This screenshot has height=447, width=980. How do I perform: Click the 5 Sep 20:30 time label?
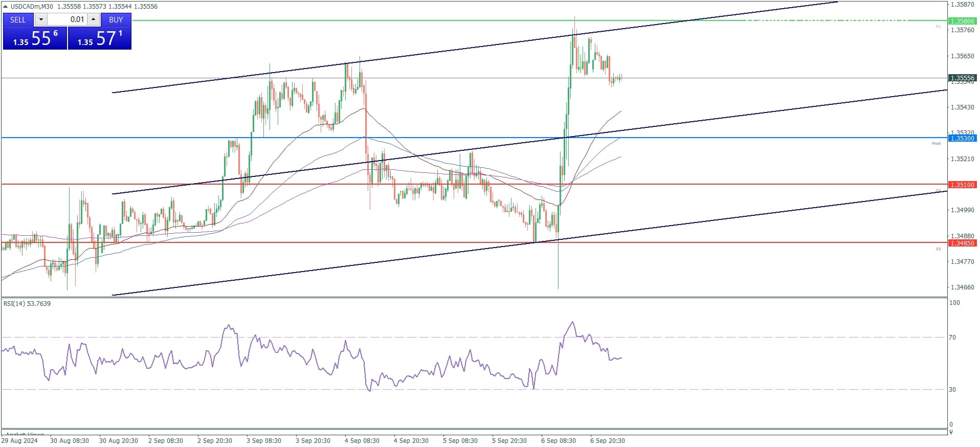tap(509, 441)
